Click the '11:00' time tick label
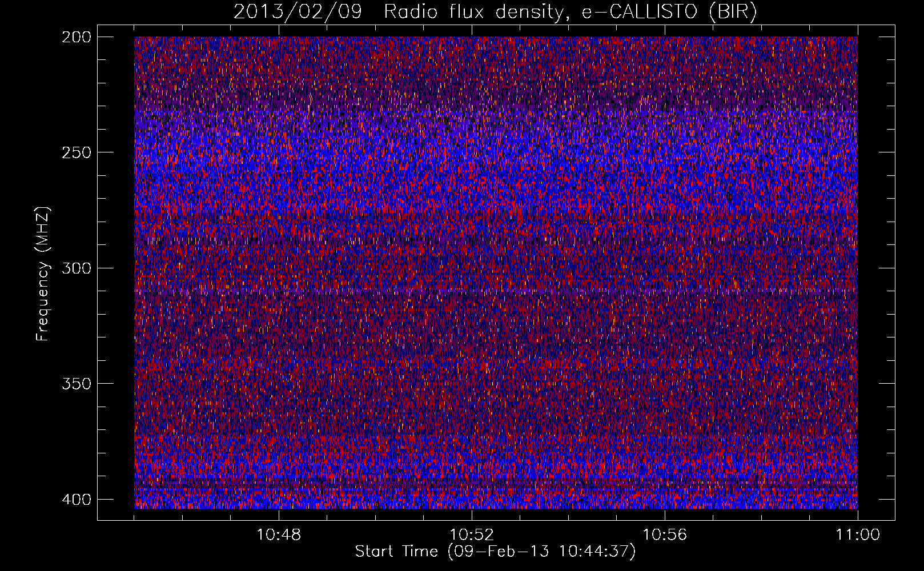 tap(858, 535)
